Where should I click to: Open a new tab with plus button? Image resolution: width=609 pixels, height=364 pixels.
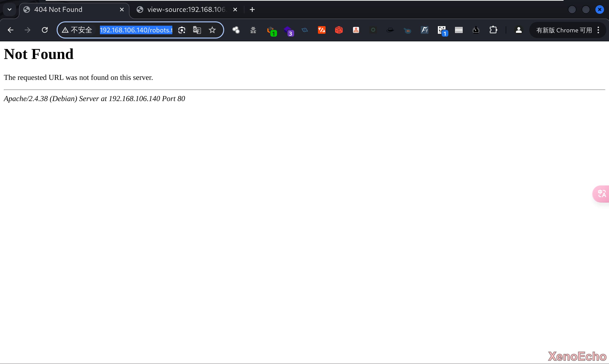click(x=252, y=10)
